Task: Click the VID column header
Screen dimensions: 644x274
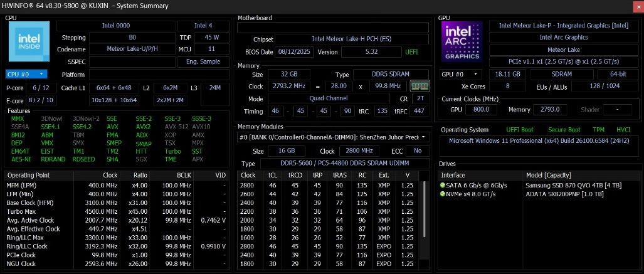Action: (x=211, y=176)
